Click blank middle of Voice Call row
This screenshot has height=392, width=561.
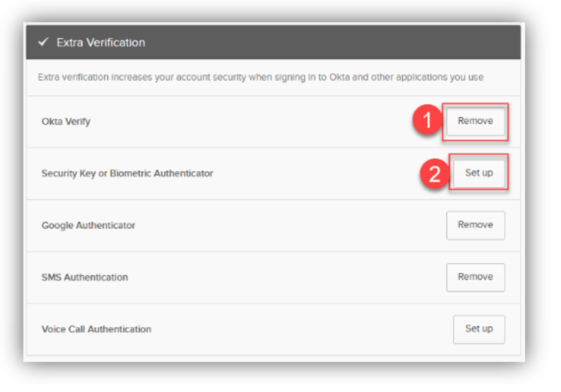[300, 330]
